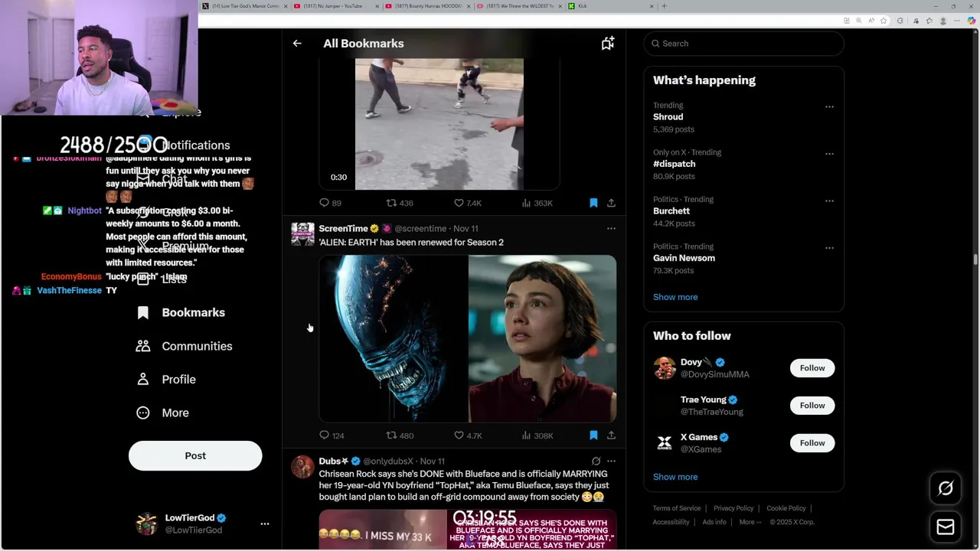980x551 pixels.
Task: Open the Shroud trending topic
Action: (668, 117)
